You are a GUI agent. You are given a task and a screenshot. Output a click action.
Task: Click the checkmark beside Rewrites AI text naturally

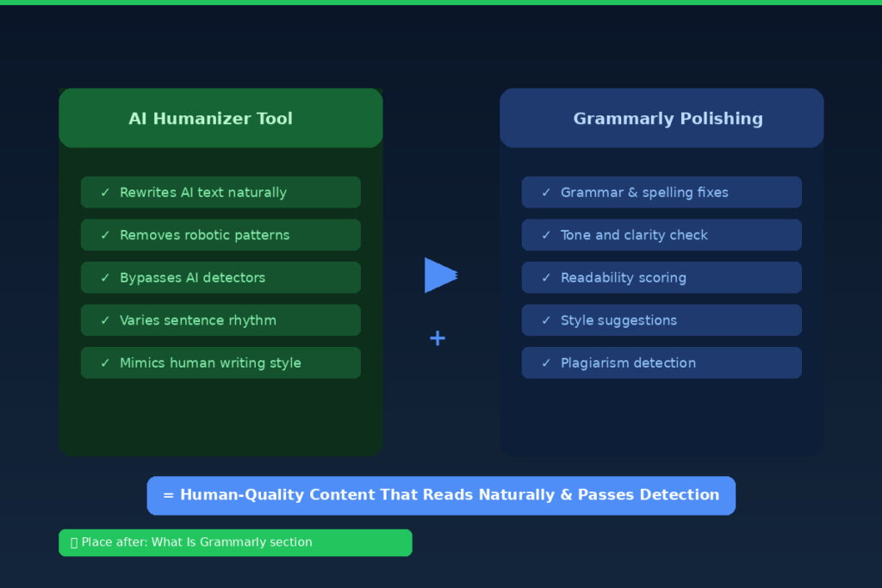click(107, 192)
